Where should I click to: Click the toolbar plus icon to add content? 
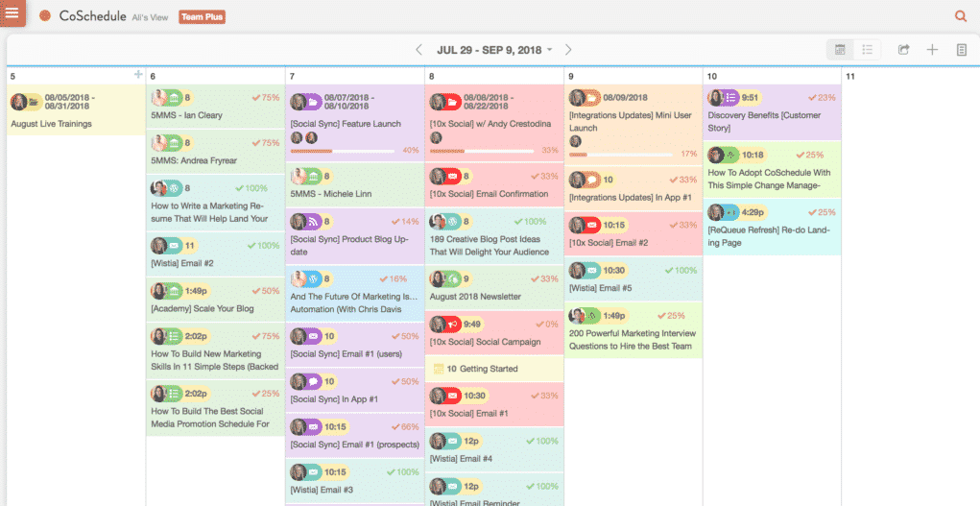click(932, 49)
